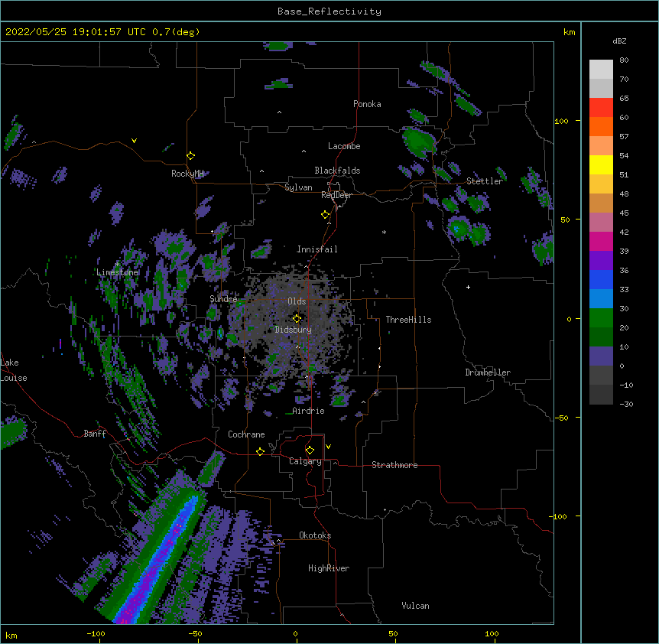
Task: Click the yellow marker directly above Calgary label
Action: (x=310, y=450)
